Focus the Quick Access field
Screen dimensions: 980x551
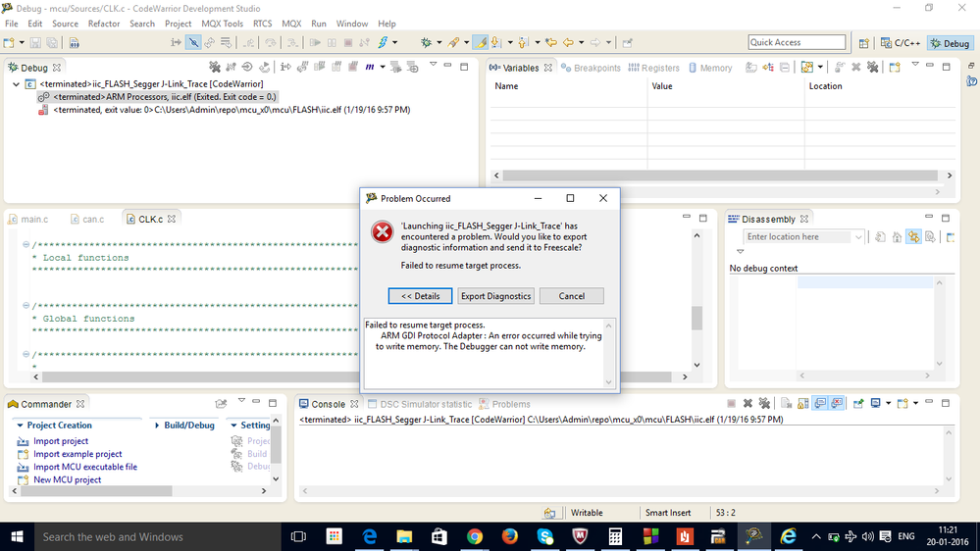point(797,42)
